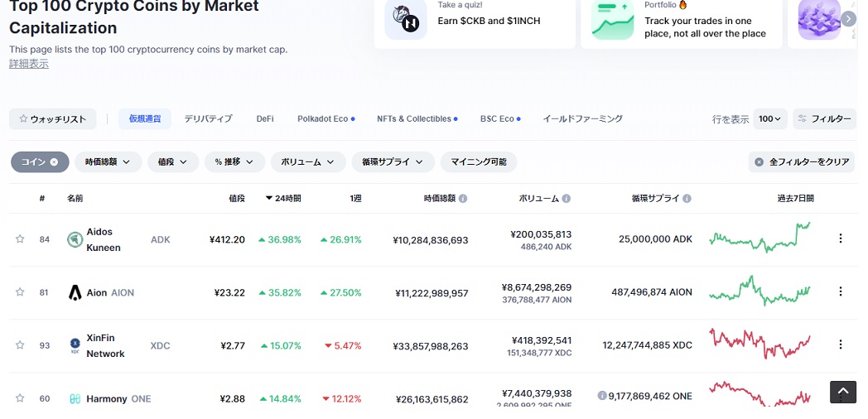Select the 仮想通貨 tab
868x419 pixels.
pyautogui.click(x=145, y=119)
